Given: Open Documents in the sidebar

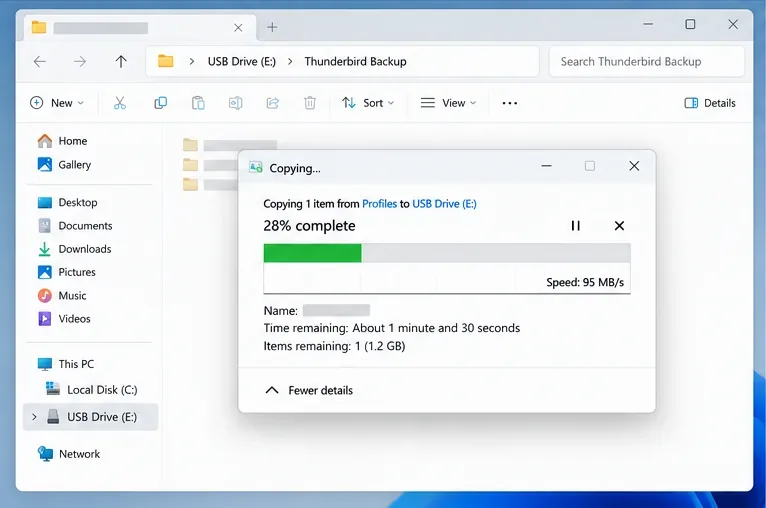Looking at the screenshot, I should point(75,226).
